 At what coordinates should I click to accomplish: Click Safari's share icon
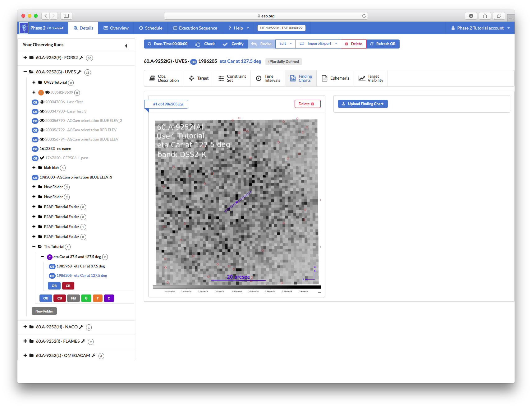coord(485,16)
